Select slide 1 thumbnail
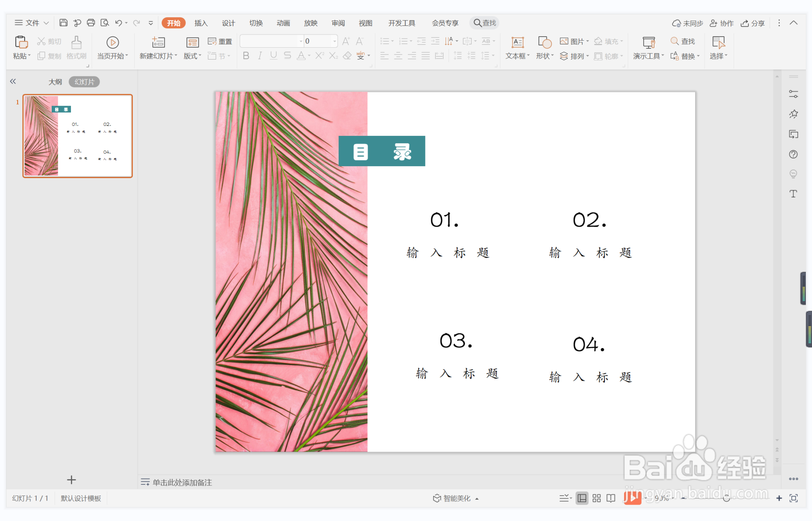The width and height of the screenshot is (812, 521). [78, 136]
